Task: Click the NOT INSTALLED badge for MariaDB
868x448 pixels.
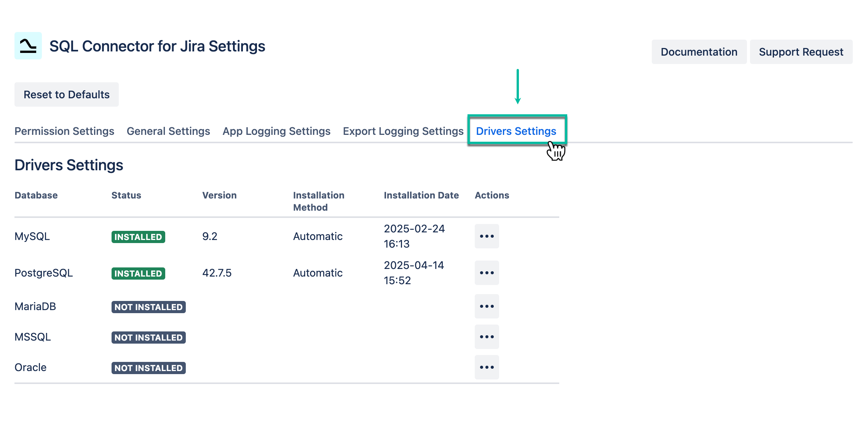Action: pos(148,307)
